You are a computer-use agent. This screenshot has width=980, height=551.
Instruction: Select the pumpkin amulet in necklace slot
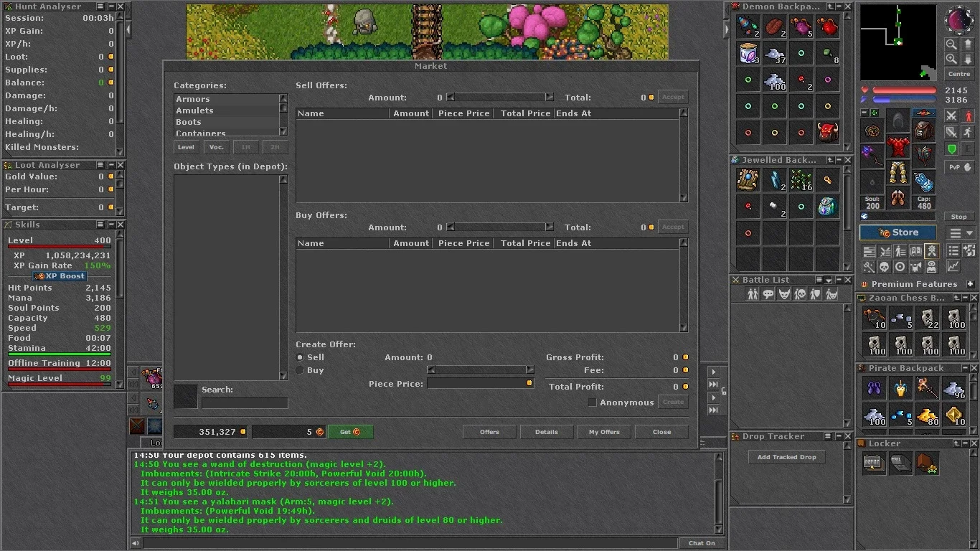point(872,131)
